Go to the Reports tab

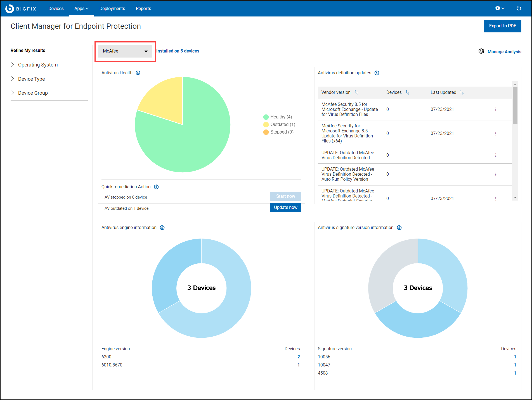(x=143, y=9)
